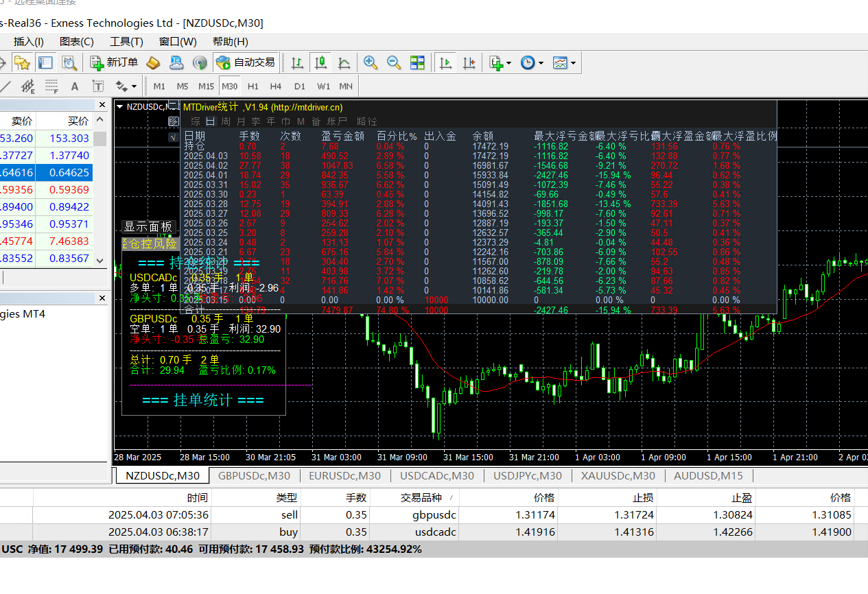Expand the chart periods clock dropdown

541,63
